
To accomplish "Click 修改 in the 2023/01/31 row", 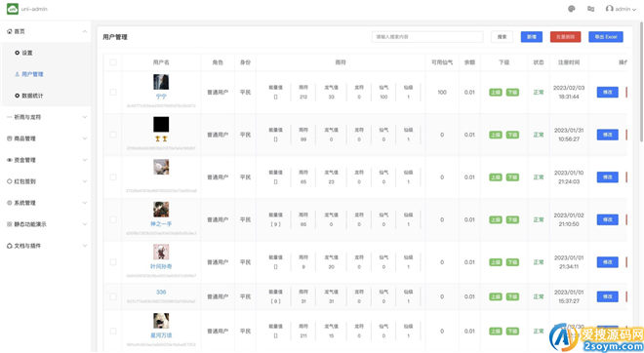I will (x=608, y=135).
